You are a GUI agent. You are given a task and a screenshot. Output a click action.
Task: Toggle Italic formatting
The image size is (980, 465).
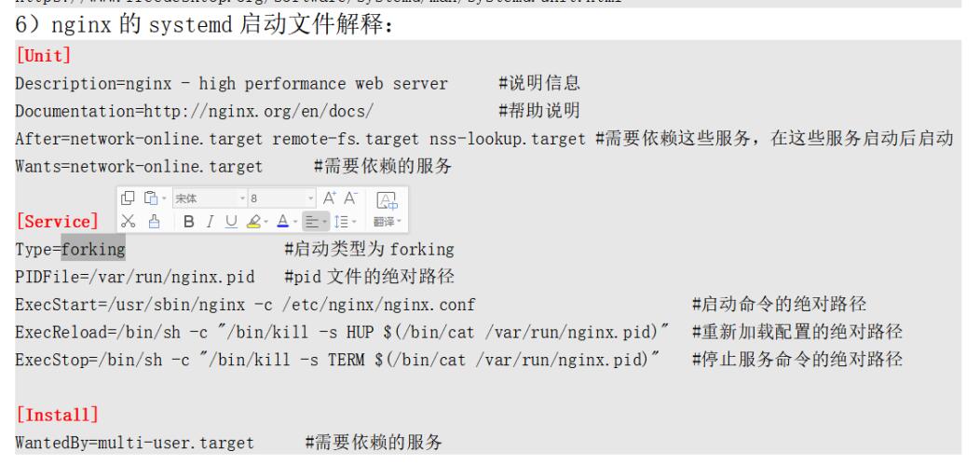coord(211,221)
